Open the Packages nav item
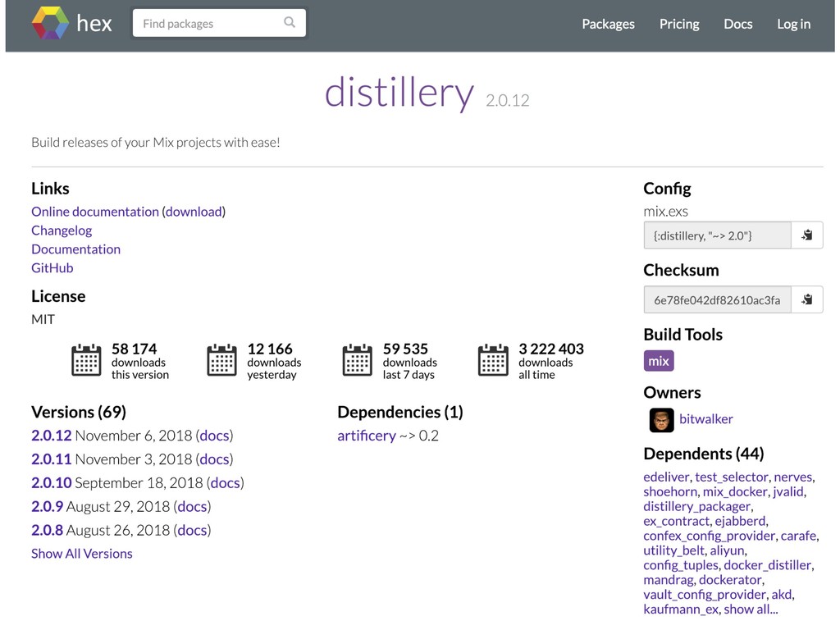The image size is (840, 630). 608,24
